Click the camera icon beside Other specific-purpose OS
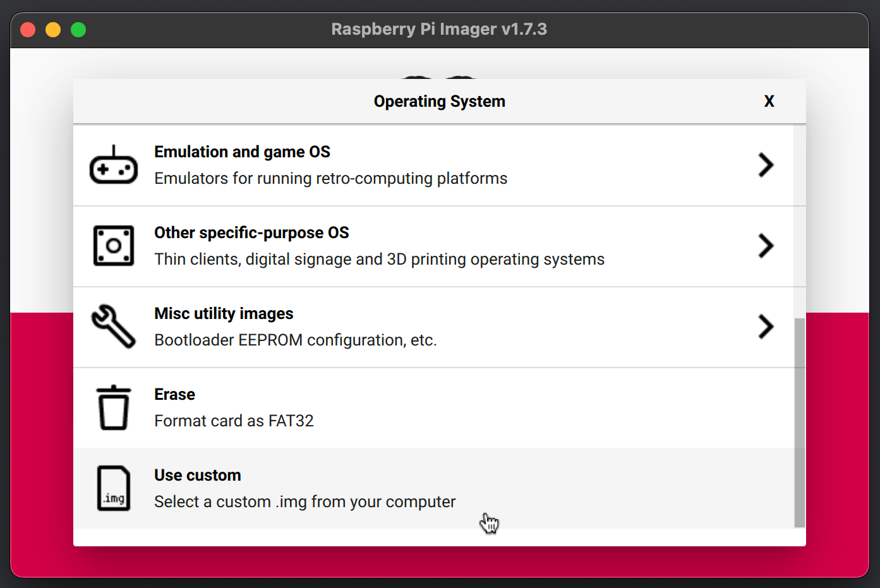This screenshot has width=880, height=588. point(114,246)
